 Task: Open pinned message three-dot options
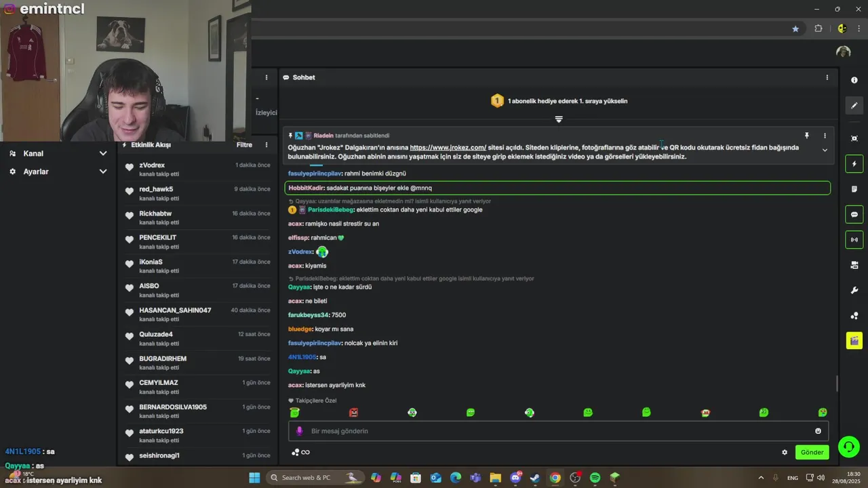825,136
